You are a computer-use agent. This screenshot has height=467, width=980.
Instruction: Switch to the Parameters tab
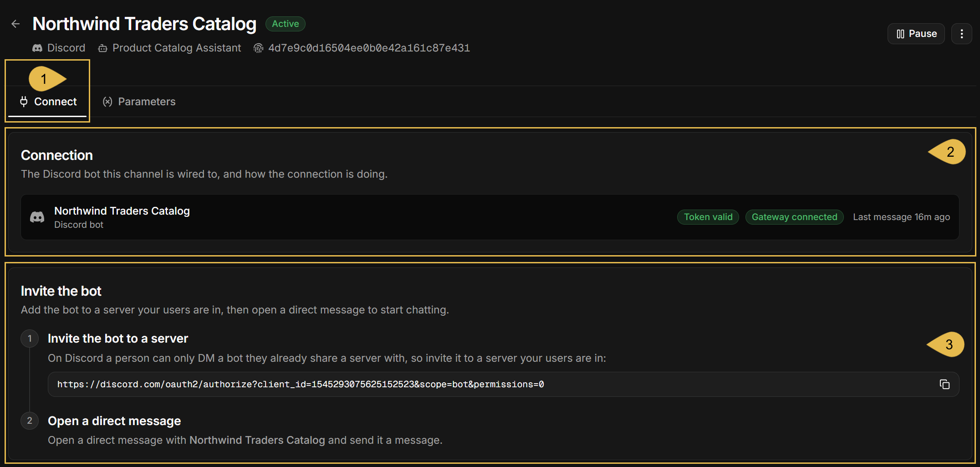pyautogui.click(x=139, y=102)
